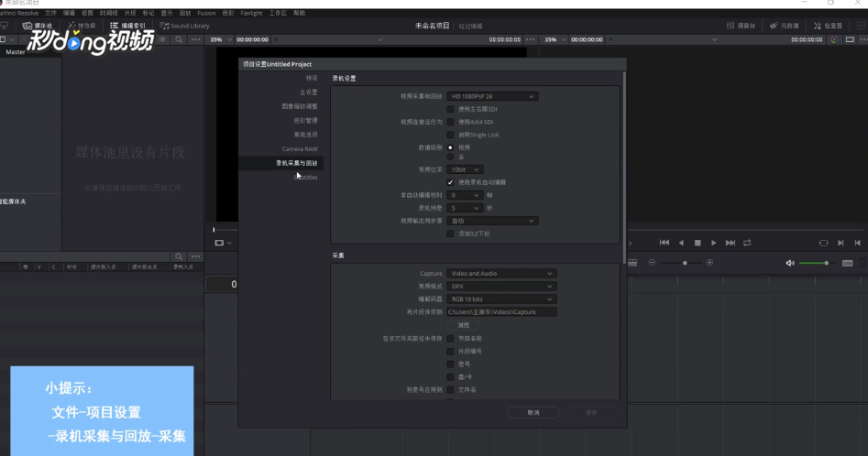Open 视频输出同步源 dropdown set to 自动
Image resolution: width=868 pixels, height=456 pixels.
[492, 221]
